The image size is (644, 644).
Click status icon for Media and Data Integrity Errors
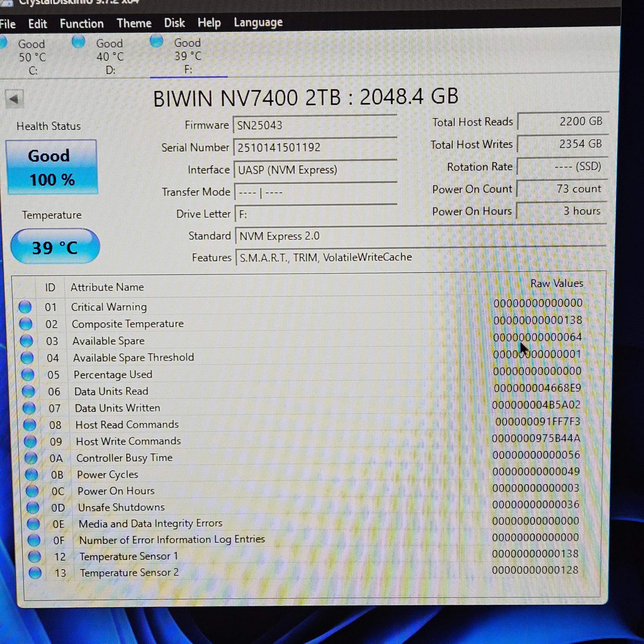[33, 524]
